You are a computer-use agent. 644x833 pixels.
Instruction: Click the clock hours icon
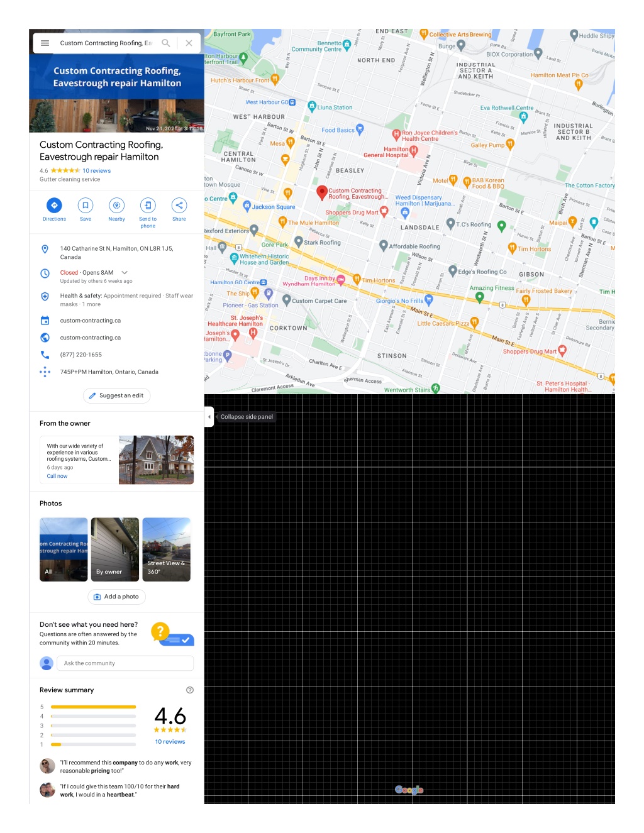pyautogui.click(x=45, y=273)
